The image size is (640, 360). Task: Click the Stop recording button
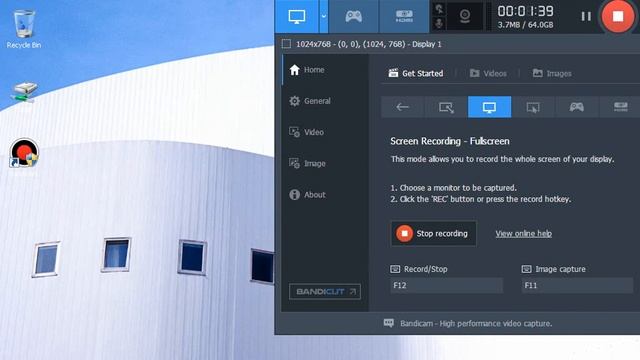(x=433, y=233)
